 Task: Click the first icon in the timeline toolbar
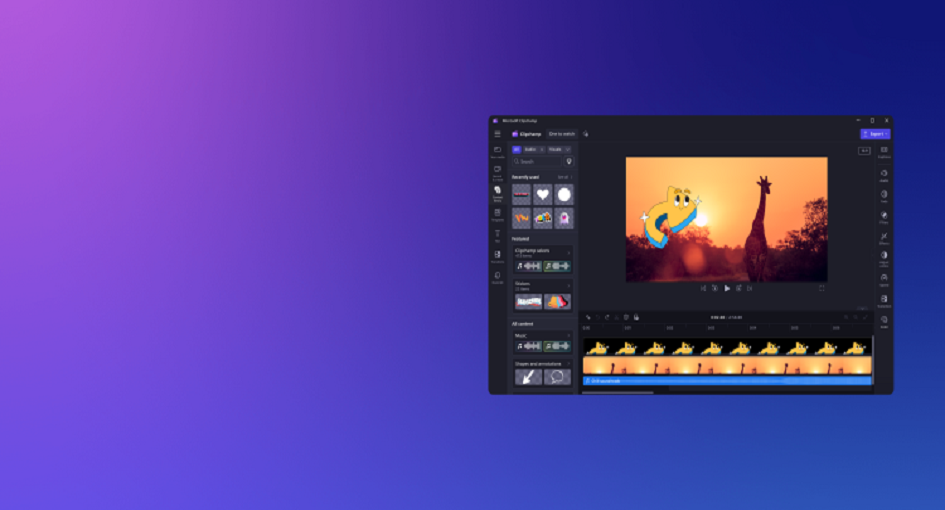point(588,317)
